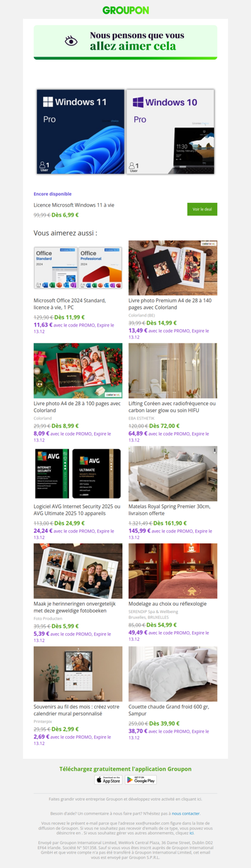Viewport: 251px width, 868px height.
Task: Click the Windows 11 Pro product image
Action: (x=81, y=131)
